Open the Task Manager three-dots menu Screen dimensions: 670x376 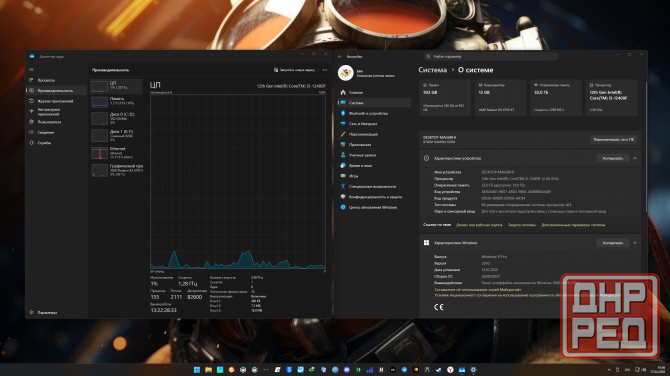(x=325, y=70)
